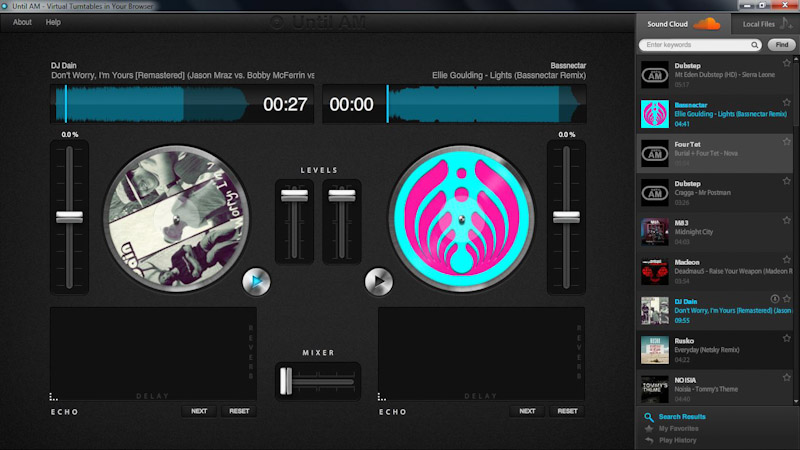This screenshot has width=800, height=450.
Task: Click NEXT under right deck echo pad
Action: (x=527, y=411)
